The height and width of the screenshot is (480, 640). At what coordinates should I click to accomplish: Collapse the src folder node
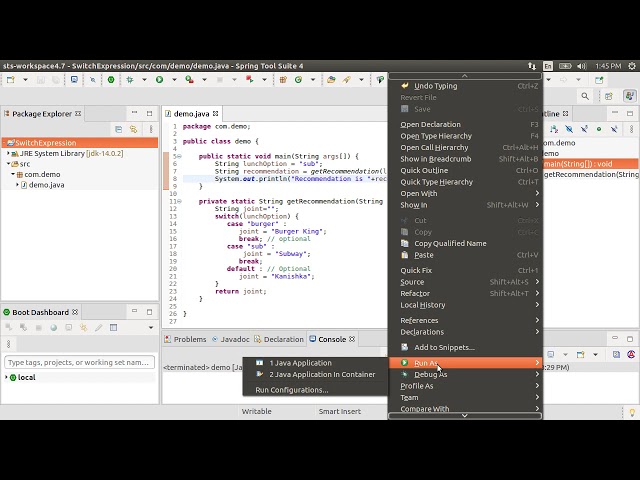(x=8, y=164)
